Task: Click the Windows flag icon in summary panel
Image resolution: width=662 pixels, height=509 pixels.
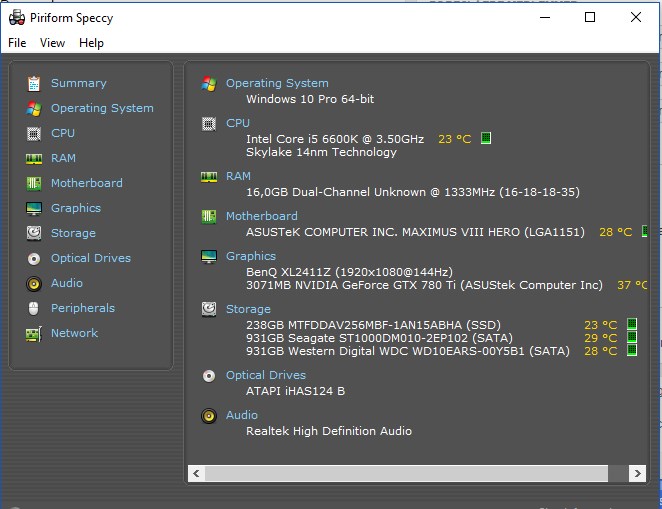Action: pos(209,84)
